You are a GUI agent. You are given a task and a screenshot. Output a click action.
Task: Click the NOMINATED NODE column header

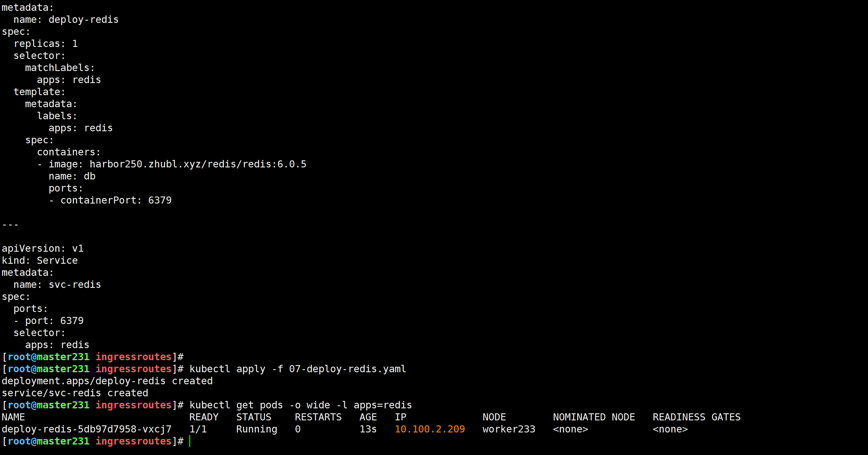[x=594, y=417]
